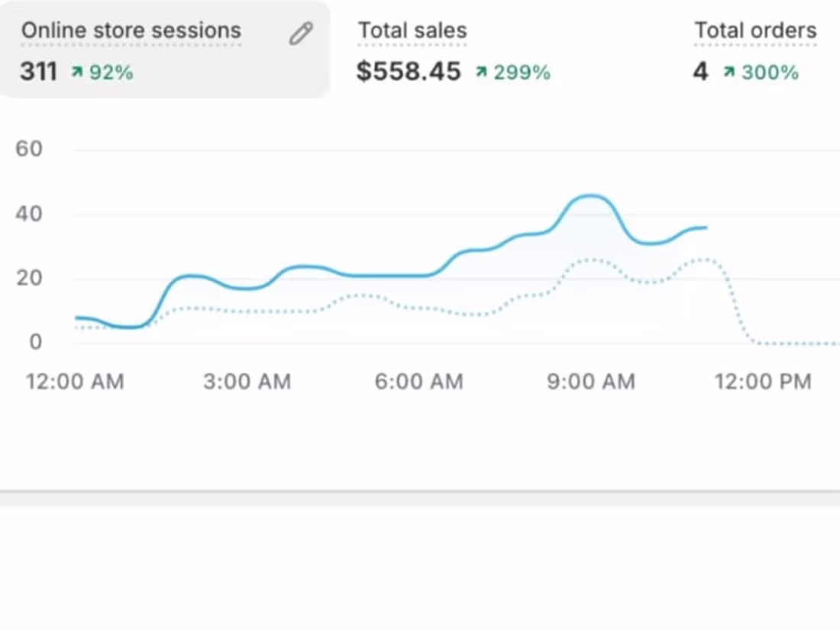Click the Total orders metric value 4
This screenshot has width=840, height=630.
pyautogui.click(x=699, y=71)
